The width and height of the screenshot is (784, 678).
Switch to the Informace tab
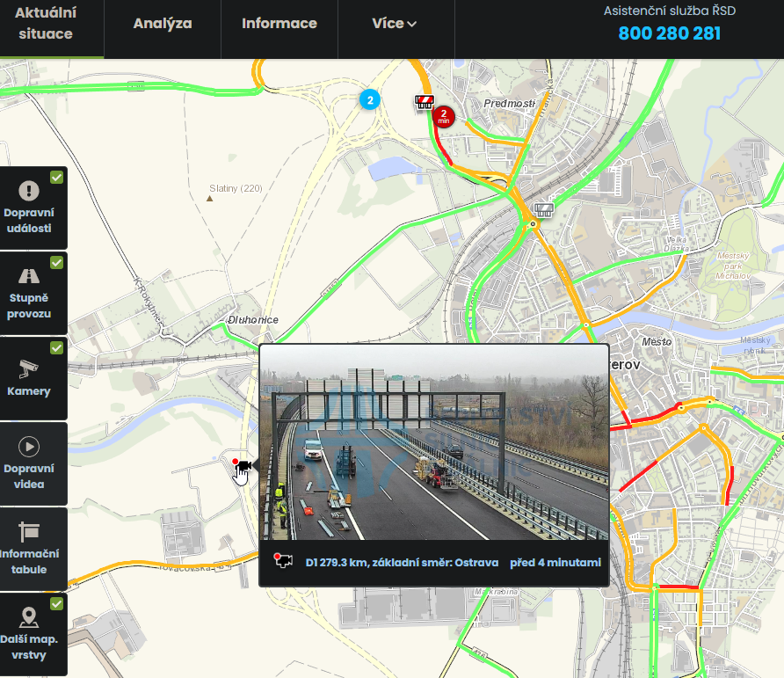click(x=279, y=24)
